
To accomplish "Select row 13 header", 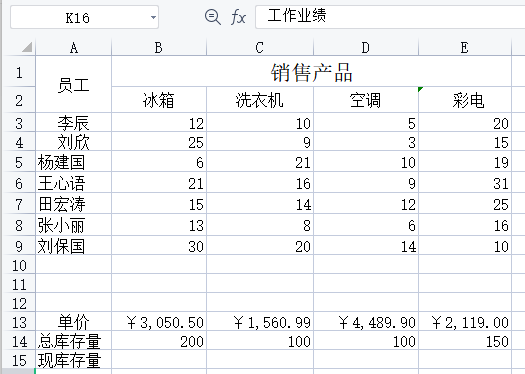I will (19, 321).
